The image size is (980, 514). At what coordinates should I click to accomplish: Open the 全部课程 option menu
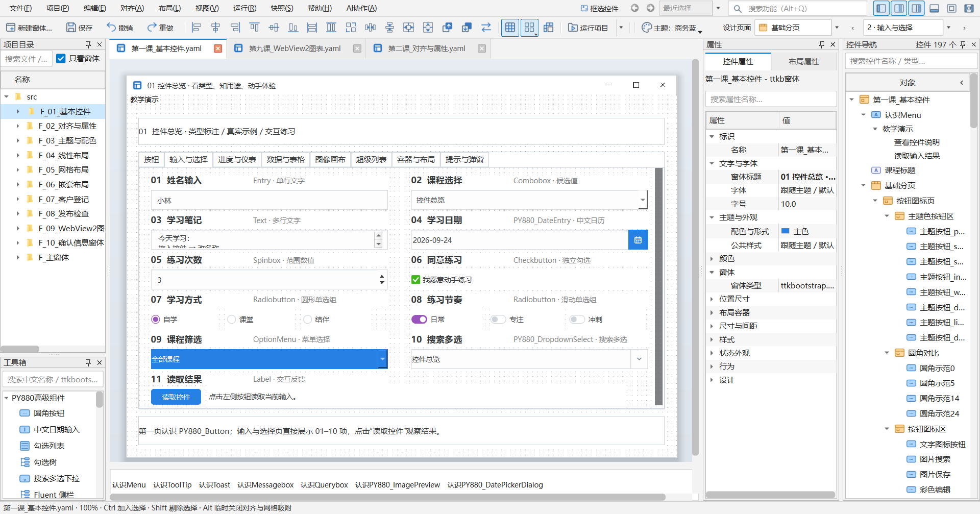click(x=269, y=359)
